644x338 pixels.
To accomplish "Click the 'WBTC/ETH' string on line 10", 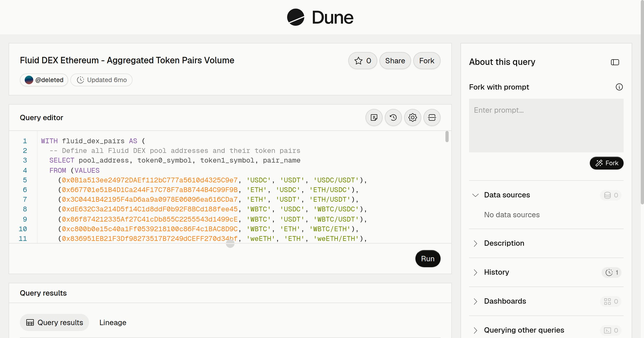I will (330, 229).
